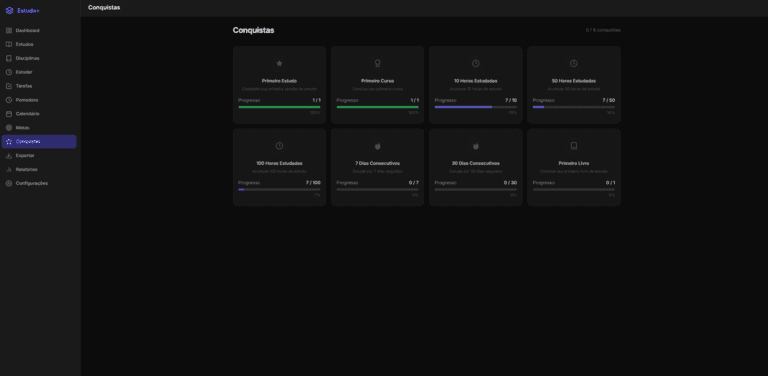Screen dimensions: 768x376
Task: Click the Disciplinas icon in sidebar
Action: [x=9, y=58]
